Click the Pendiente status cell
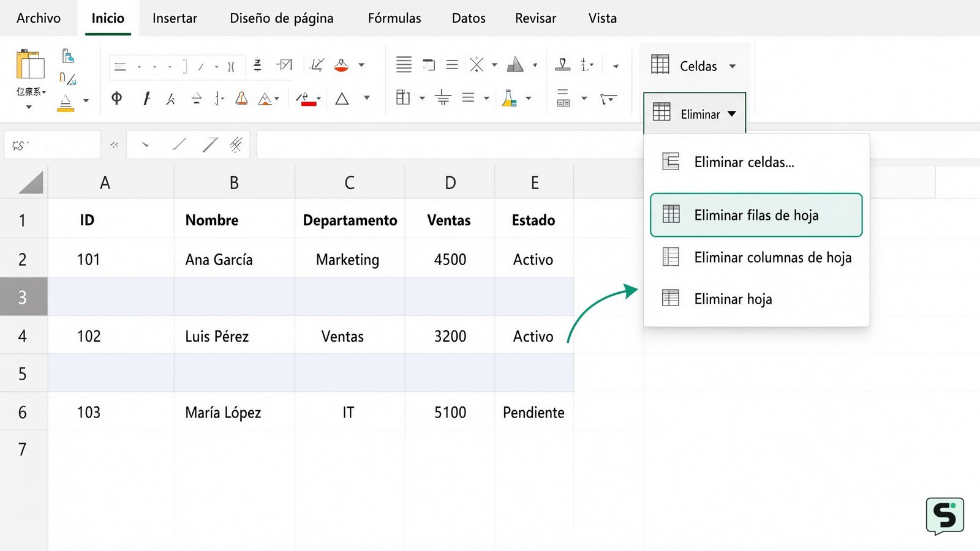 point(534,412)
